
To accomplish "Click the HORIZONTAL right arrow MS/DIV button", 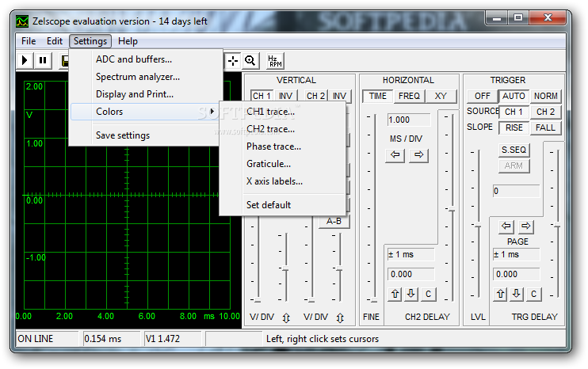I will tap(419, 154).
